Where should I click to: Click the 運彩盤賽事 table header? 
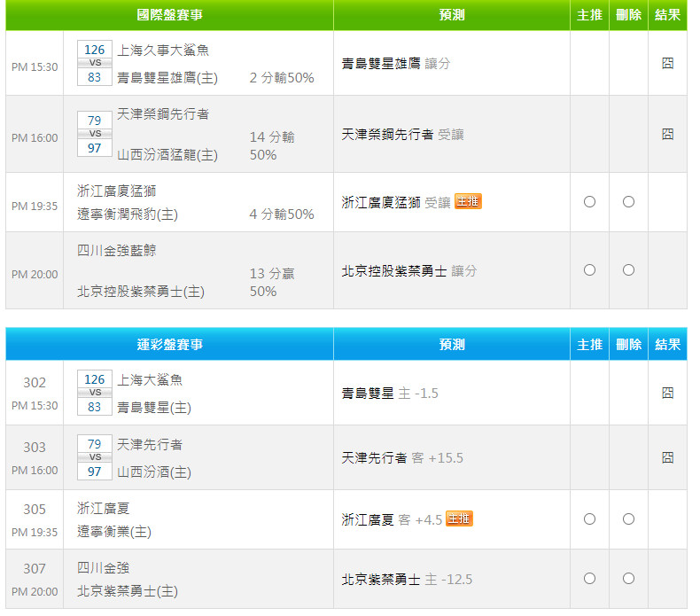169,345
